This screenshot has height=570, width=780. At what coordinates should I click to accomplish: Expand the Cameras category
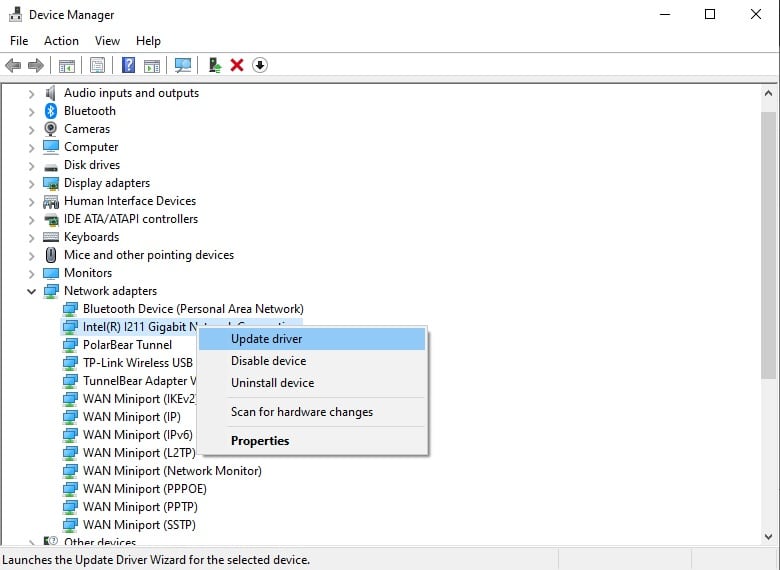point(31,129)
